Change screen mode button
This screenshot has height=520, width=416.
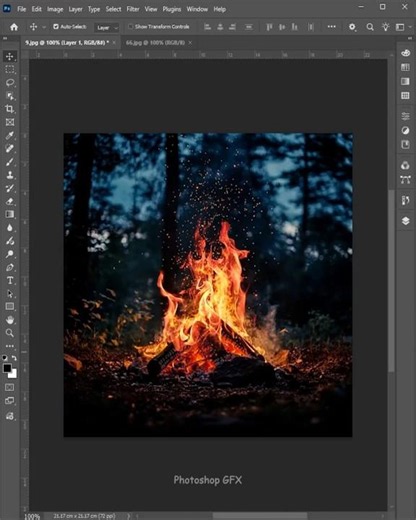click(x=10, y=401)
